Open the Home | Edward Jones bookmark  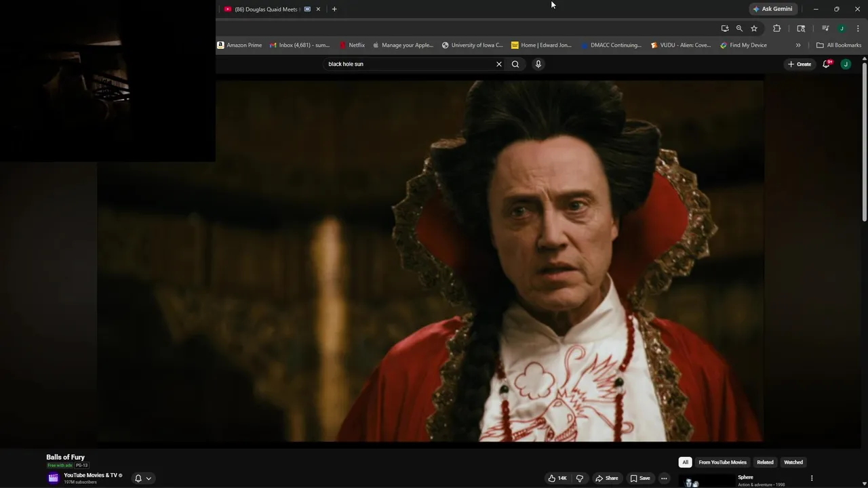541,45
